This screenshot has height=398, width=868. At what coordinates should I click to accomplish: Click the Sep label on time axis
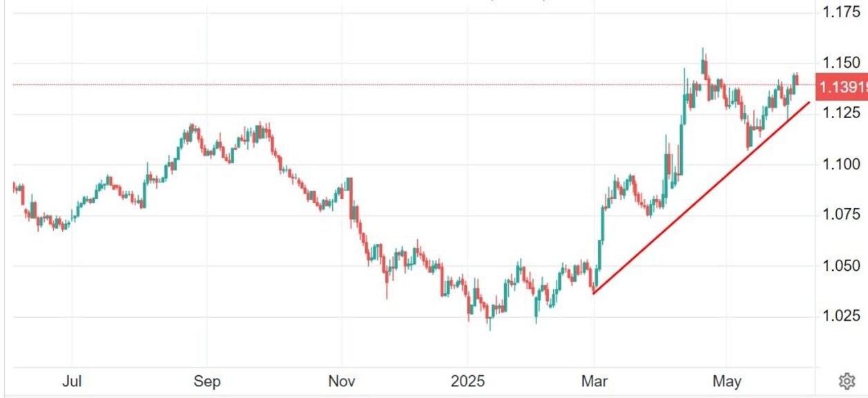206,381
